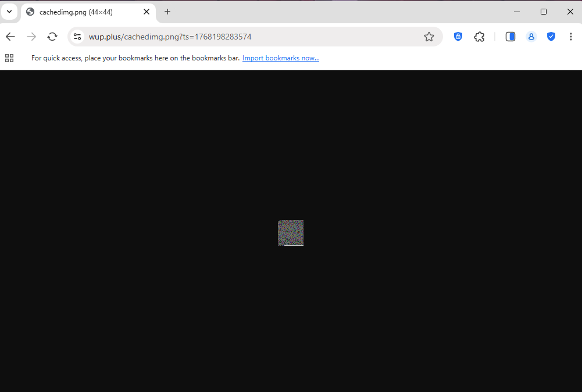This screenshot has width=582, height=392.
Task: Open the tab search dropdown chevron
Action: click(x=9, y=12)
